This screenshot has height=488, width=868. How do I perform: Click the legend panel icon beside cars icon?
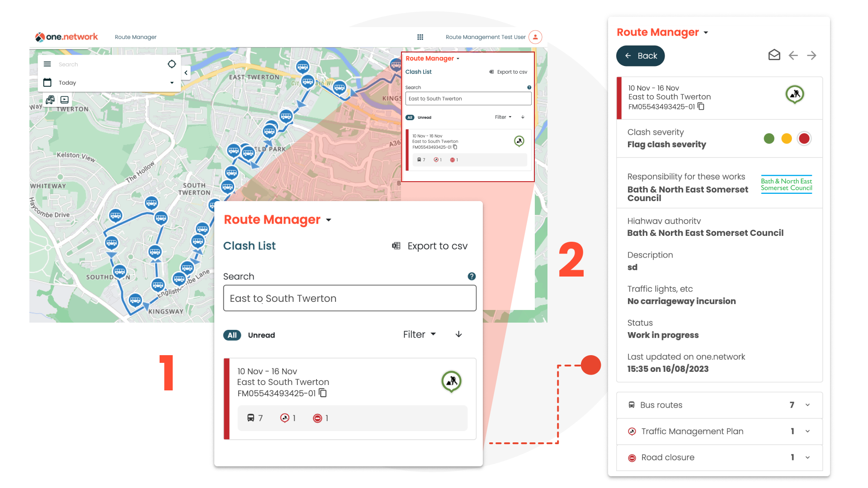tap(65, 99)
